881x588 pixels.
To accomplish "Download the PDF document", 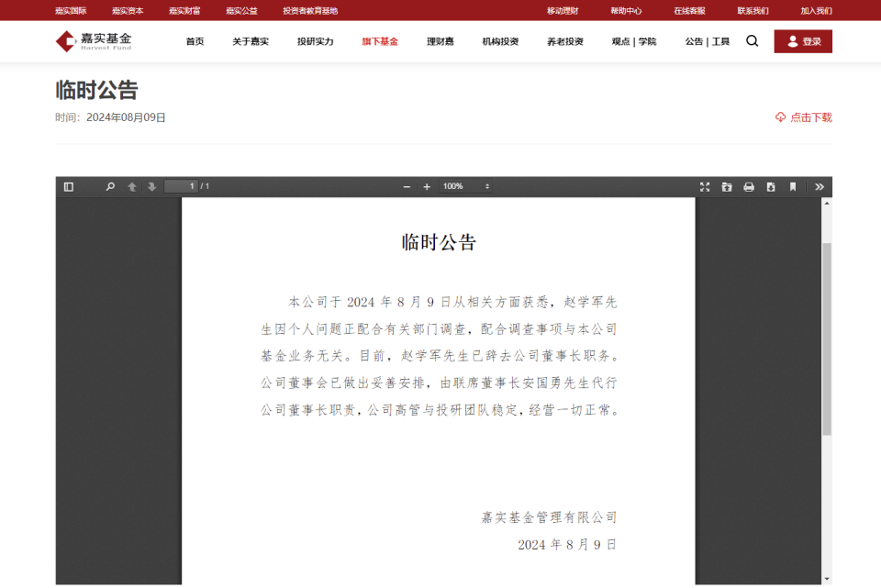I will [x=770, y=186].
